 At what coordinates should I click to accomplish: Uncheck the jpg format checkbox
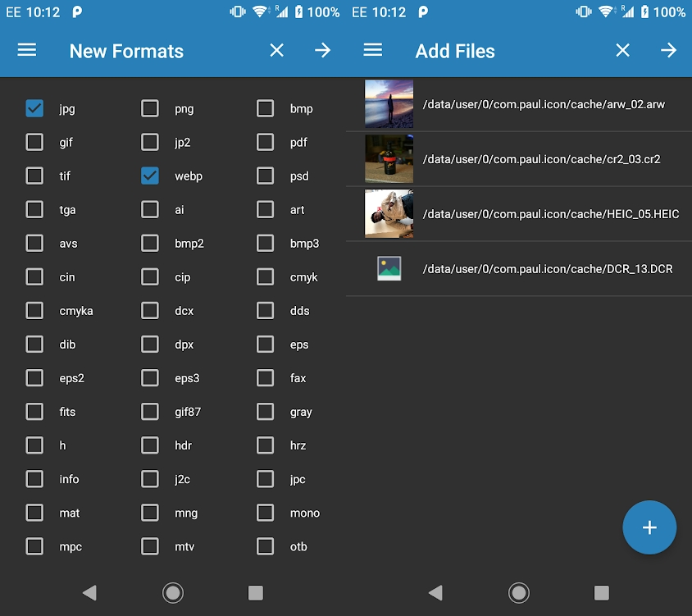(x=34, y=108)
